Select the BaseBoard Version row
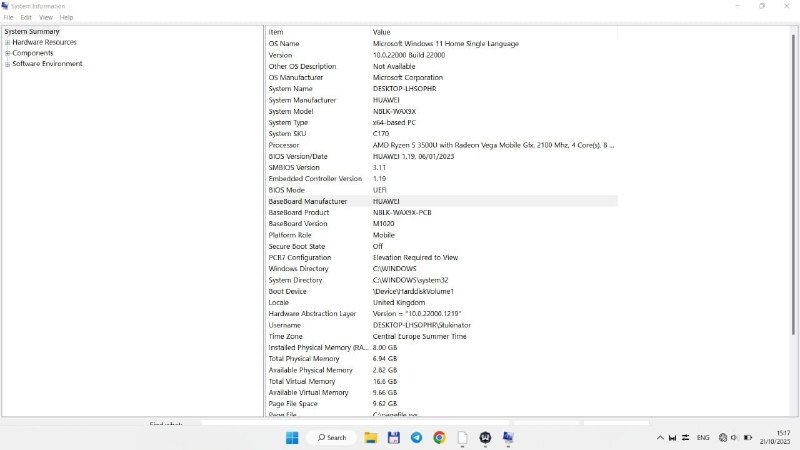Viewport: 800px width, 450px height. [442, 224]
